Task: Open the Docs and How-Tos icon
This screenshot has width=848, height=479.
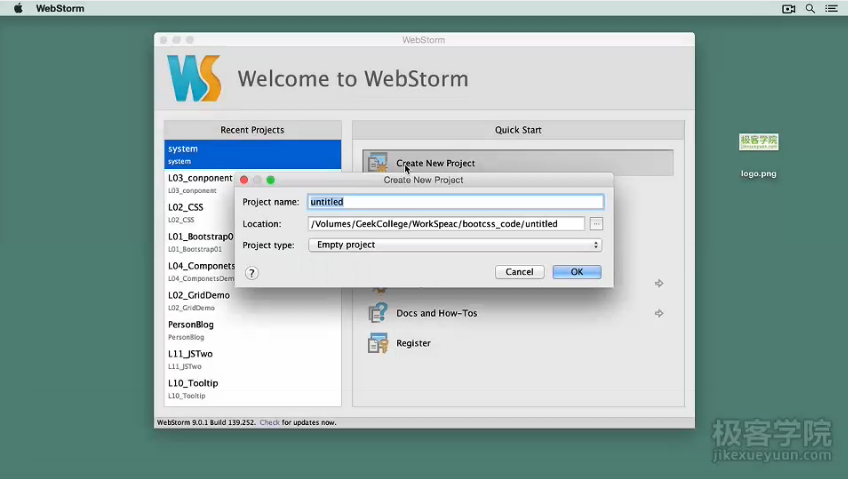Action: coord(377,313)
